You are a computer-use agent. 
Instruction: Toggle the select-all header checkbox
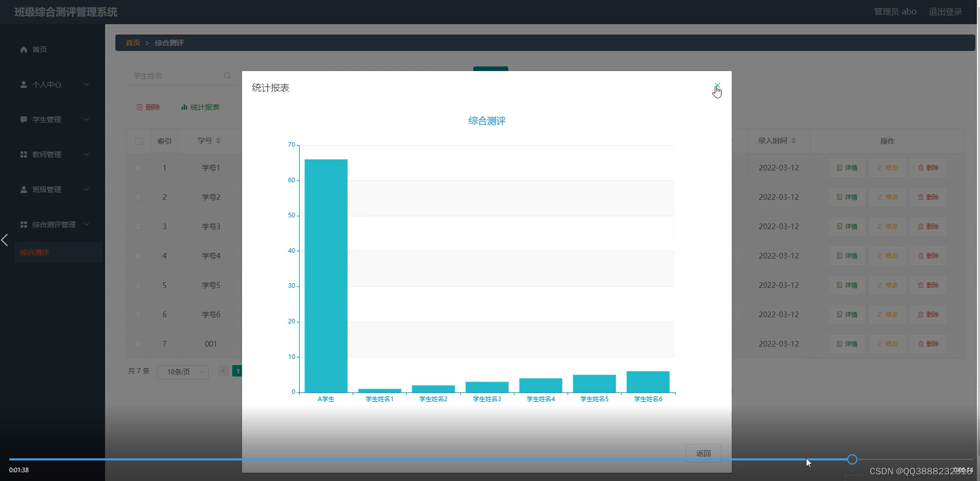pyautogui.click(x=139, y=141)
